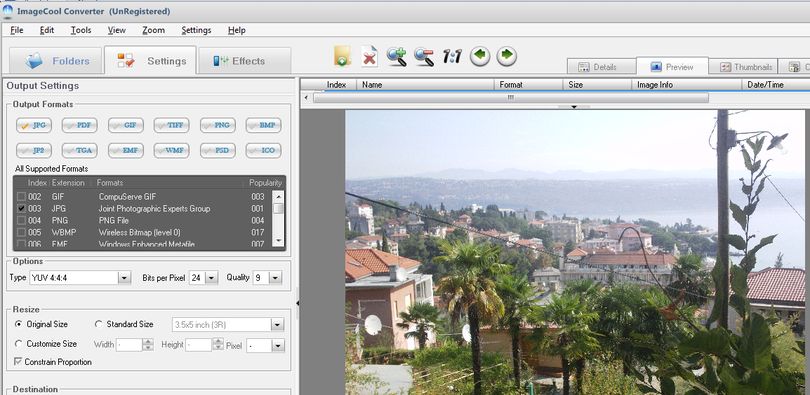The height and width of the screenshot is (395, 810).
Task: Select the Customize Size radio button
Action: (x=19, y=344)
